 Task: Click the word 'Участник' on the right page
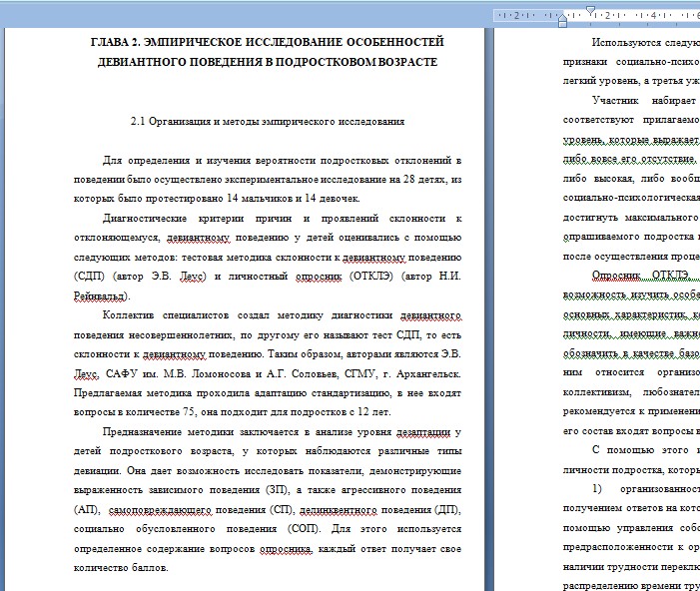click(x=615, y=101)
